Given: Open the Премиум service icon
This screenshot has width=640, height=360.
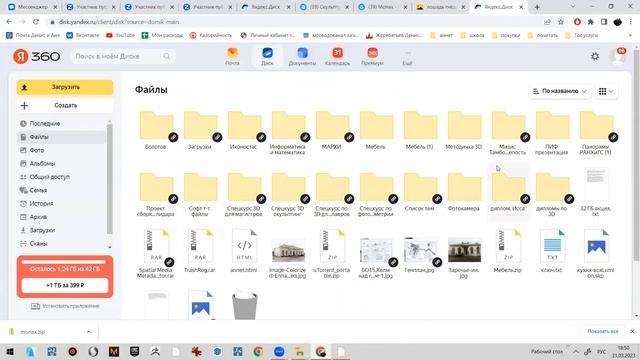Looking at the screenshot, I should pyautogui.click(x=372, y=56).
